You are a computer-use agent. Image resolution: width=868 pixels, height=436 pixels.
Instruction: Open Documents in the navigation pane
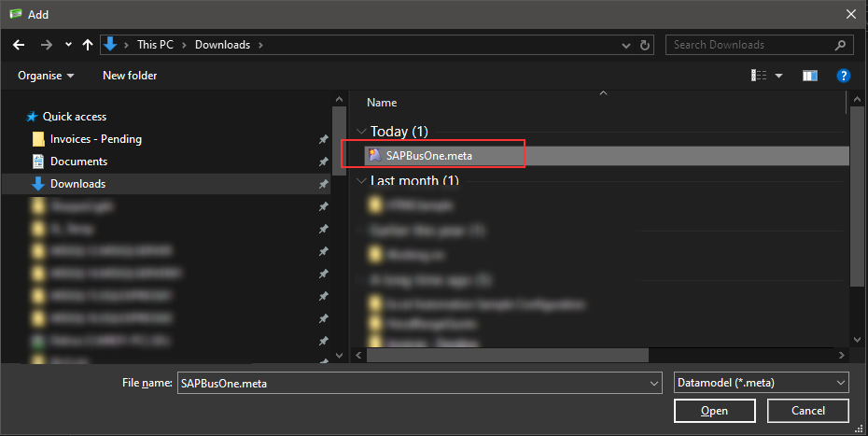[78, 162]
